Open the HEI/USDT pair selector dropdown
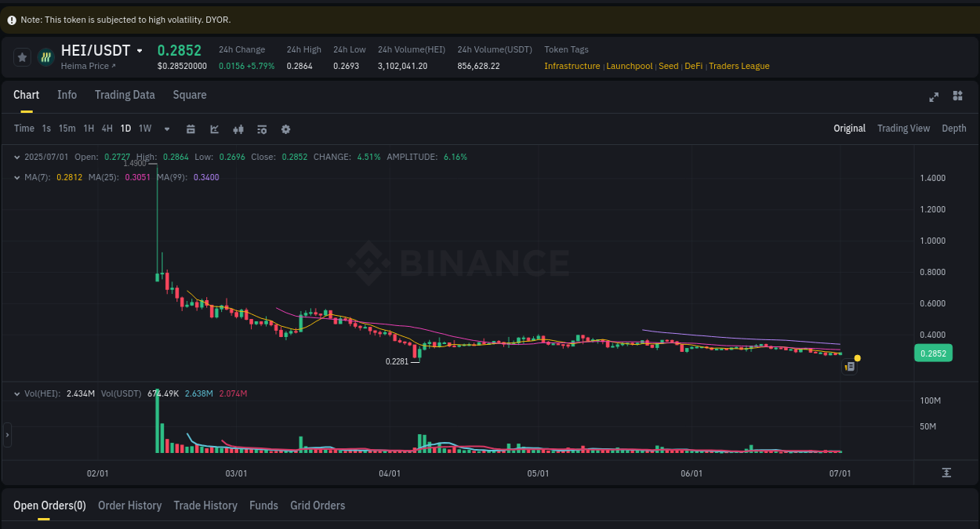The width and height of the screenshot is (980, 529). pyautogui.click(x=140, y=50)
